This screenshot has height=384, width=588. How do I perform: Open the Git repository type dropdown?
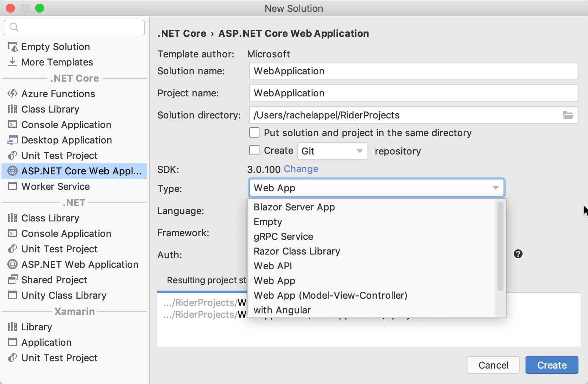click(x=332, y=151)
